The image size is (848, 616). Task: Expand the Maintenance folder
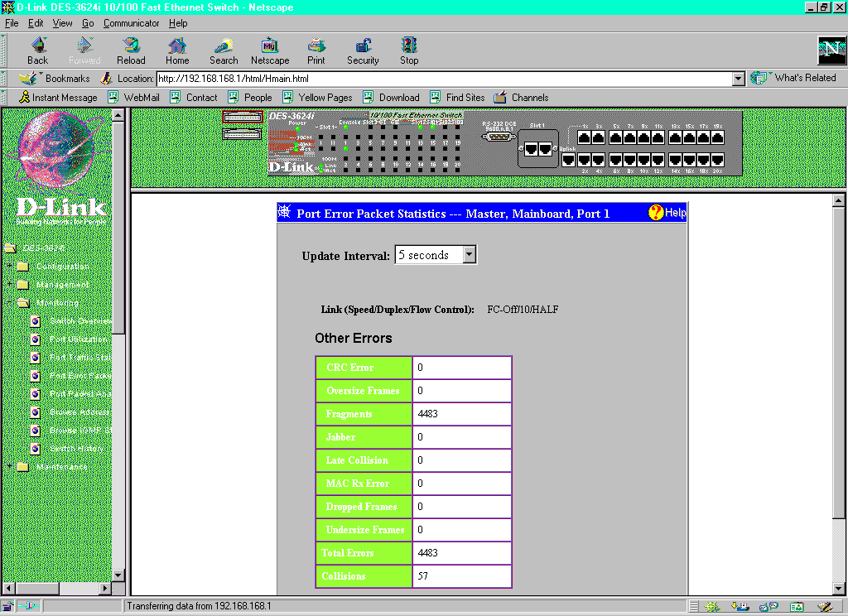click(10, 467)
